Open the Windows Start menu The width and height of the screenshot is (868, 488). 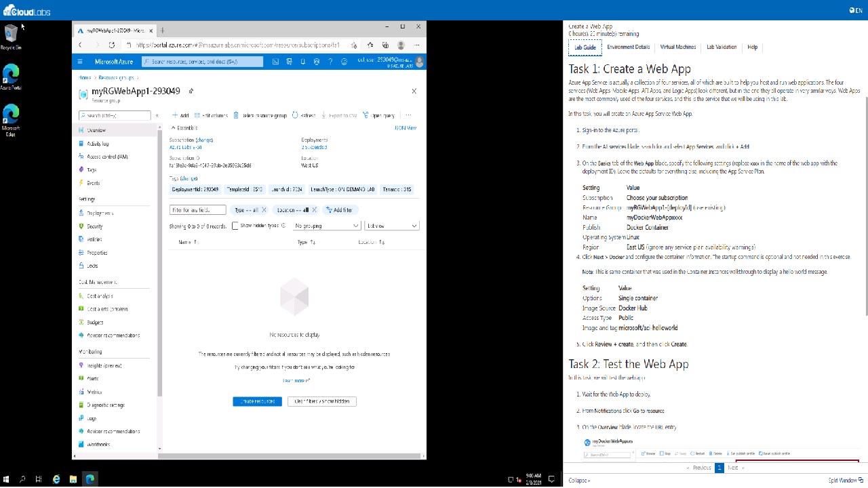7,480
